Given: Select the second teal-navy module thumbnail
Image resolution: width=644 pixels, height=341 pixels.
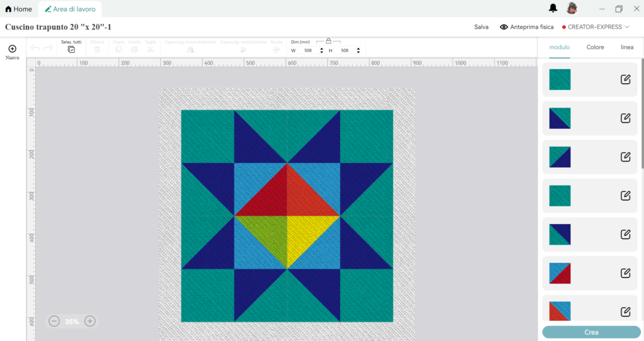Looking at the screenshot, I should [560, 157].
